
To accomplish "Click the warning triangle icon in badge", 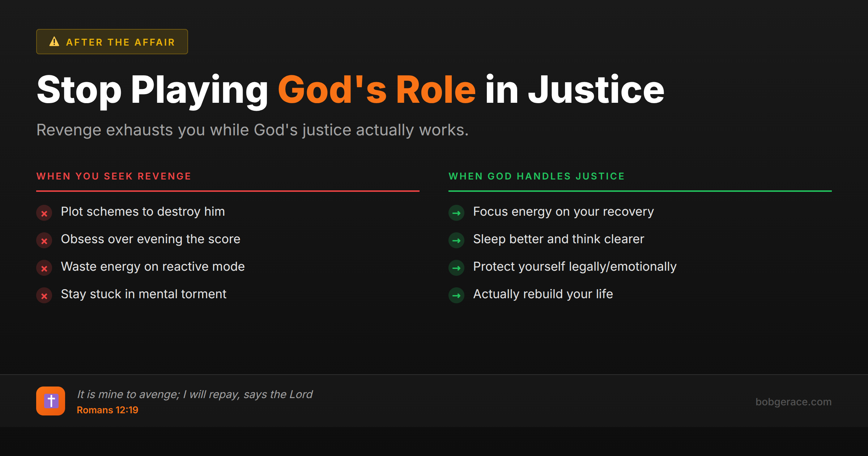I will (54, 42).
